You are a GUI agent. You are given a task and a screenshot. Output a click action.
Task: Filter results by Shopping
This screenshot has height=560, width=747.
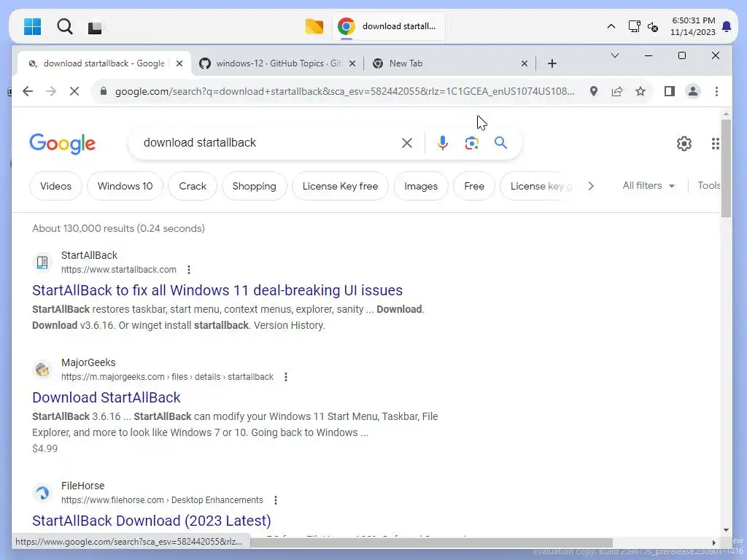point(255,186)
